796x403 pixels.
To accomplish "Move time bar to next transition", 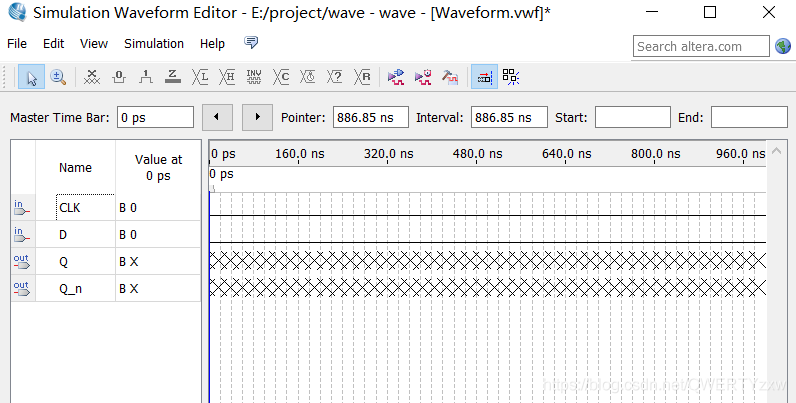I will (257, 117).
